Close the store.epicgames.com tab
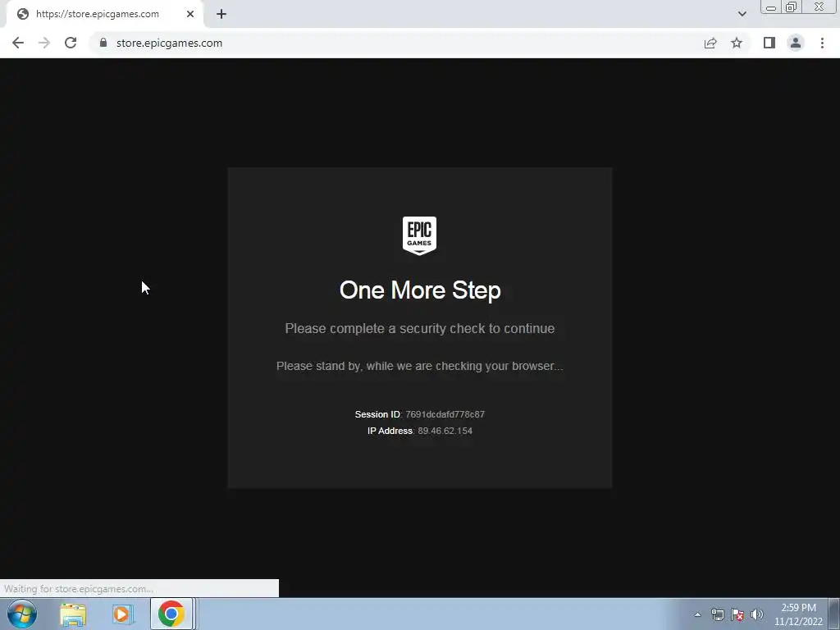Image resolution: width=840 pixels, height=630 pixels. [190, 14]
